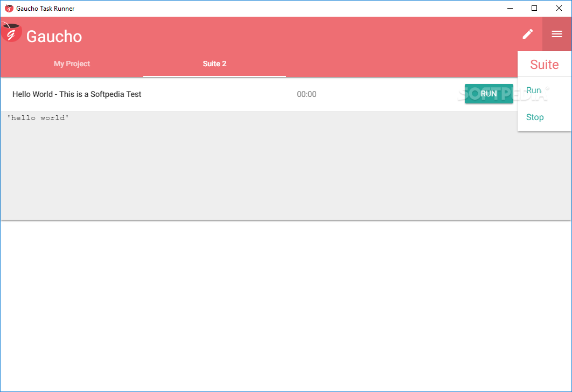The height and width of the screenshot is (392, 572).
Task: Click the Gaucho mate gourd logo
Action: (x=11, y=32)
